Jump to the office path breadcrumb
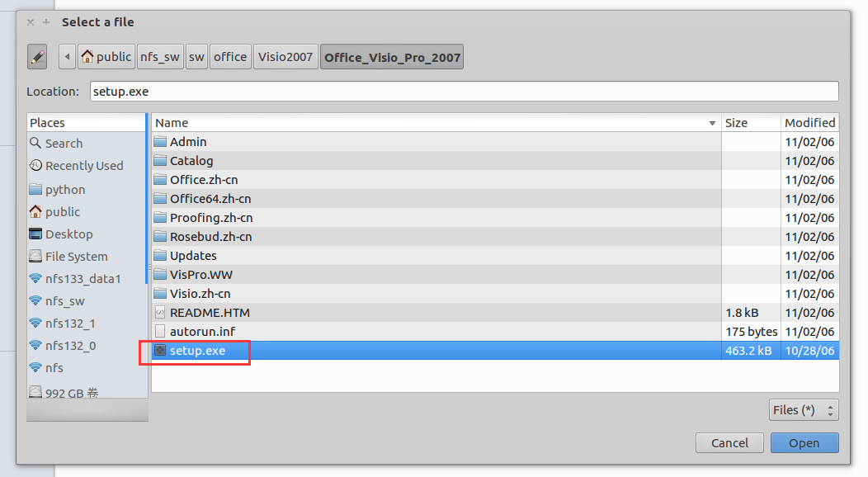Viewport: 868px width, 477px height. (230, 56)
